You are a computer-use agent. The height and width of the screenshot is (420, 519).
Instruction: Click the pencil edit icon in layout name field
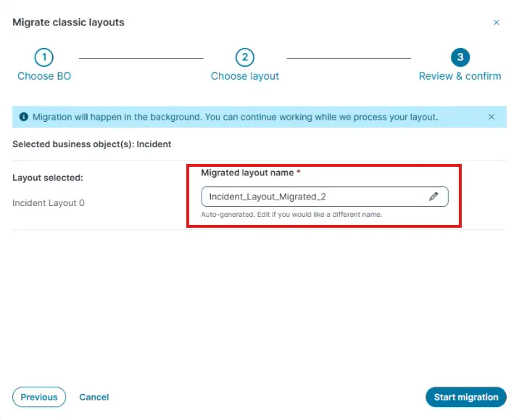(433, 197)
